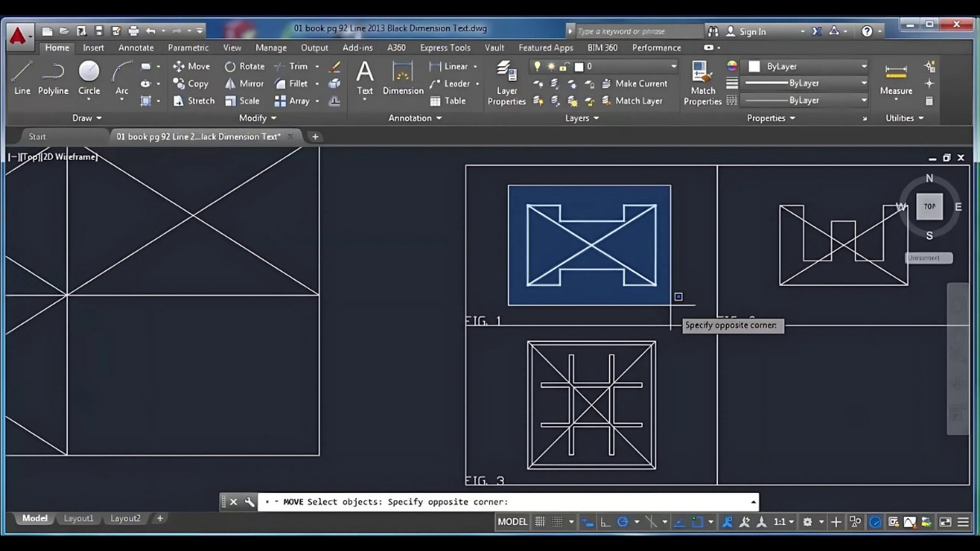Click the Trim tool
Screen dimensions: 980x551
[292, 66]
